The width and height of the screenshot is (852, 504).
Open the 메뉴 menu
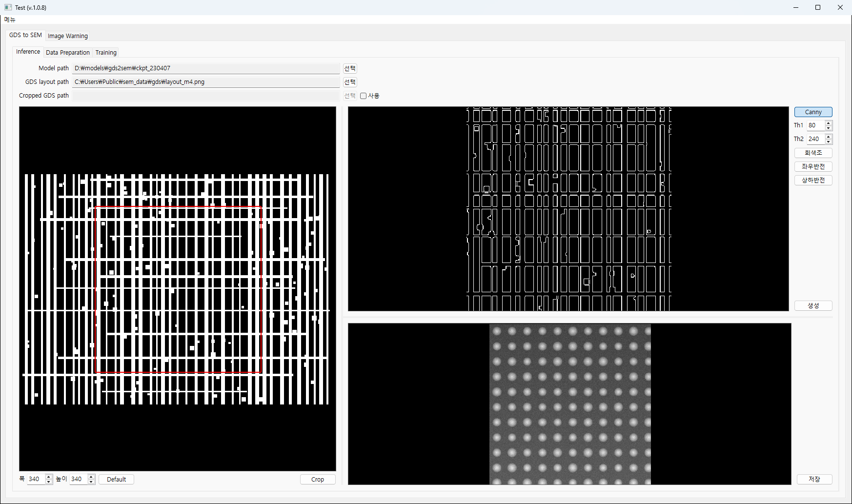pos(10,20)
